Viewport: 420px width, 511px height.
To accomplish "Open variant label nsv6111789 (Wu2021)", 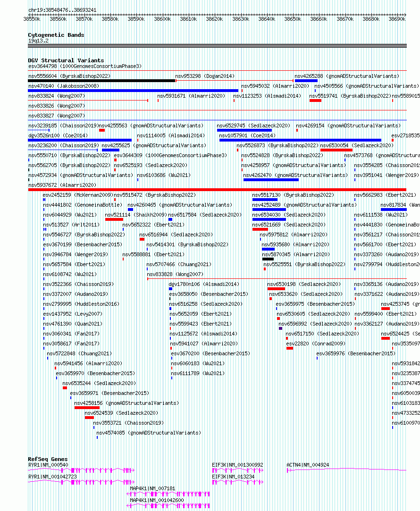I will (x=198, y=373).
